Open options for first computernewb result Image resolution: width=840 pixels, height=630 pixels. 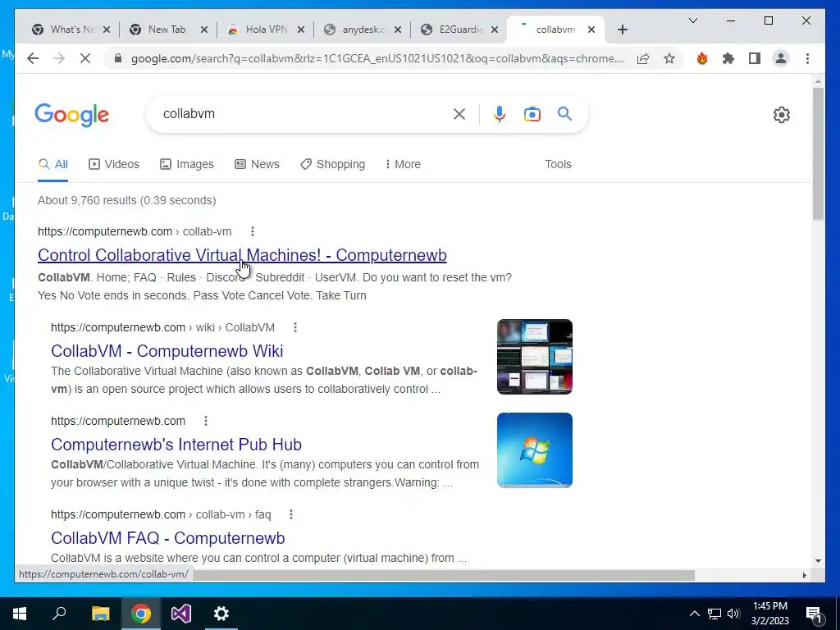[253, 231]
